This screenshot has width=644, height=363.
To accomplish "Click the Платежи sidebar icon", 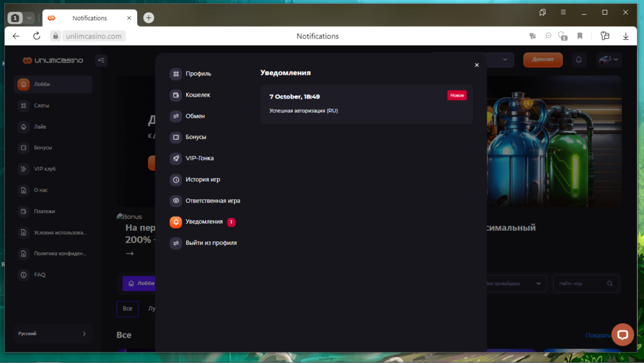I will tap(23, 211).
